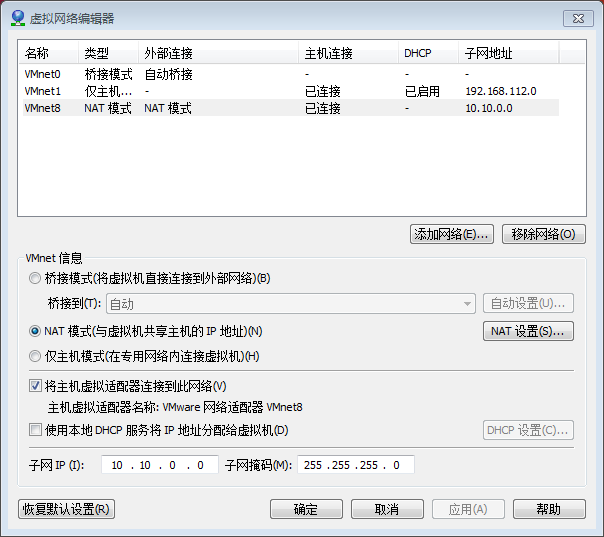Select the VMnet1 row

tap(291, 91)
